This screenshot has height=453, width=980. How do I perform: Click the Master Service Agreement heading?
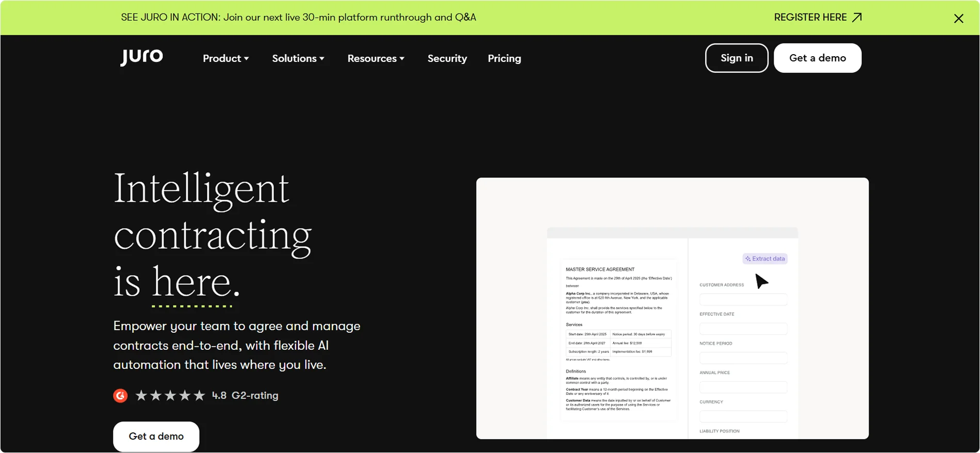pyautogui.click(x=600, y=269)
